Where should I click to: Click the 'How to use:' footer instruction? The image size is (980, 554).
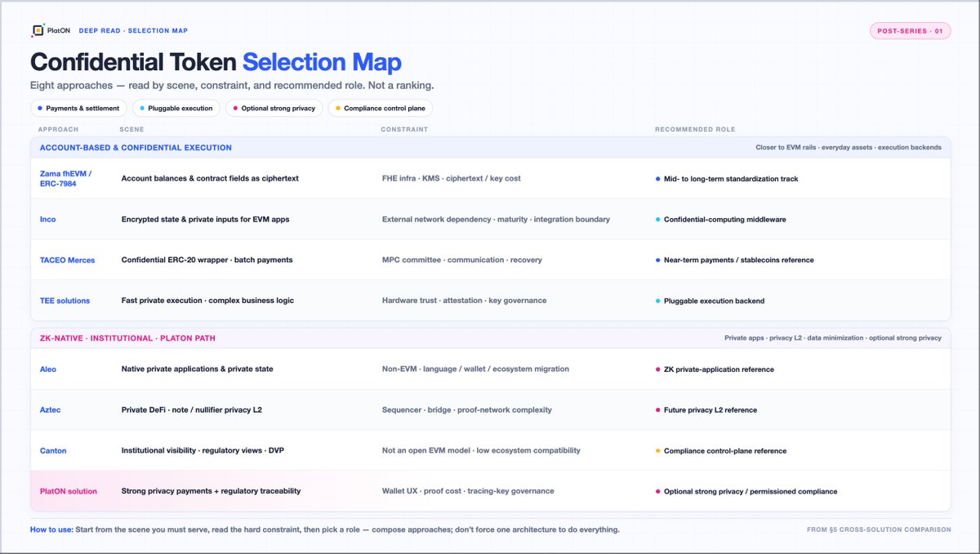(x=325, y=529)
